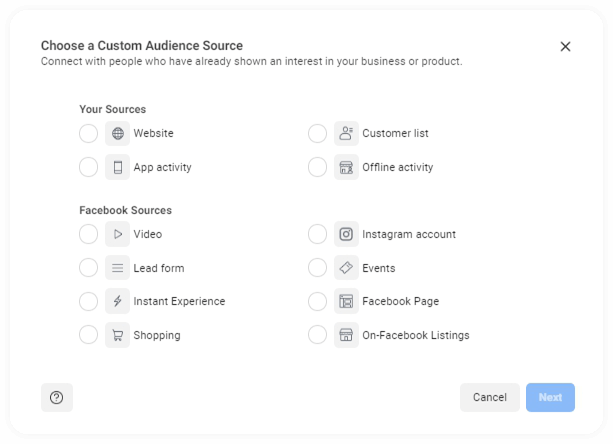This screenshot has height=444, width=613.
Task: Click the lightning bolt Instant Experience icon
Action: 118,301
